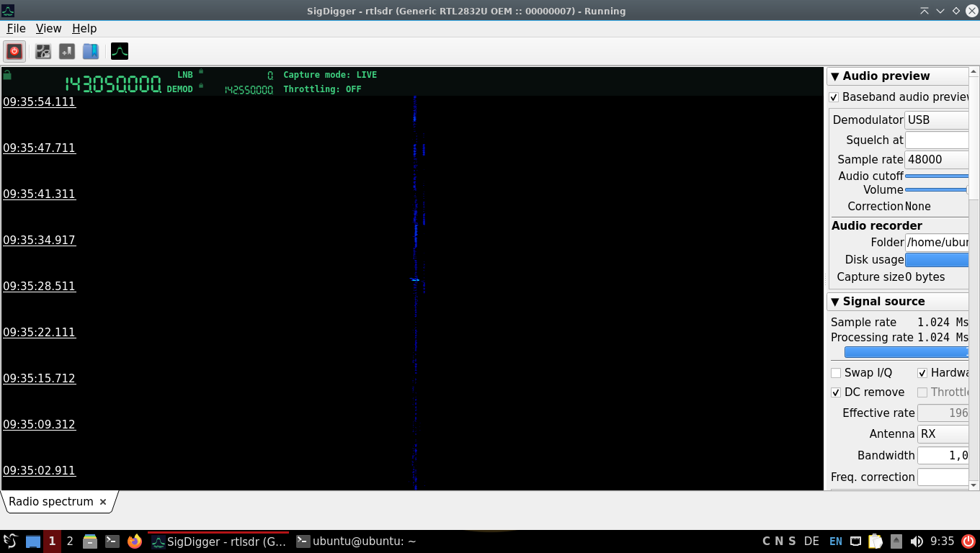Click the LNB frequency 0 readout

click(x=270, y=75)
